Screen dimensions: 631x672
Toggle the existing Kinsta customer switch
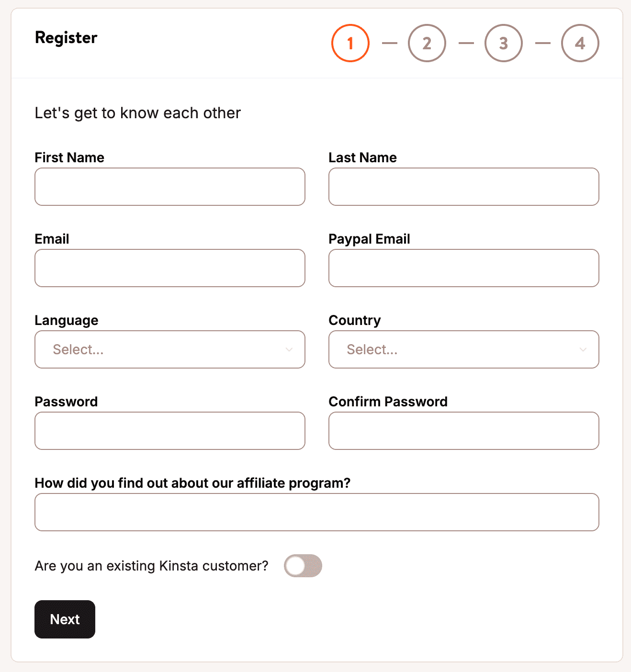(x=303, y=565)
